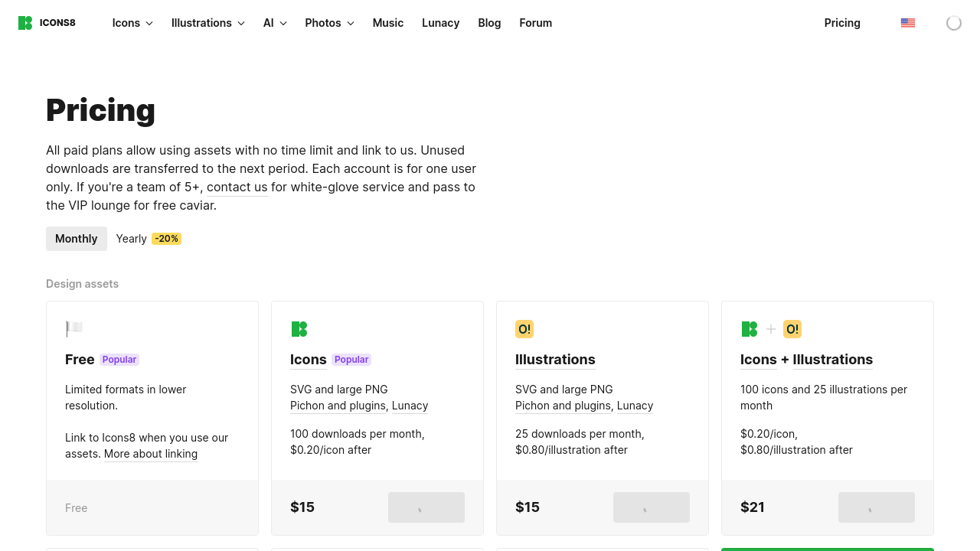Open More about linking link

click(x=151, y=454)
